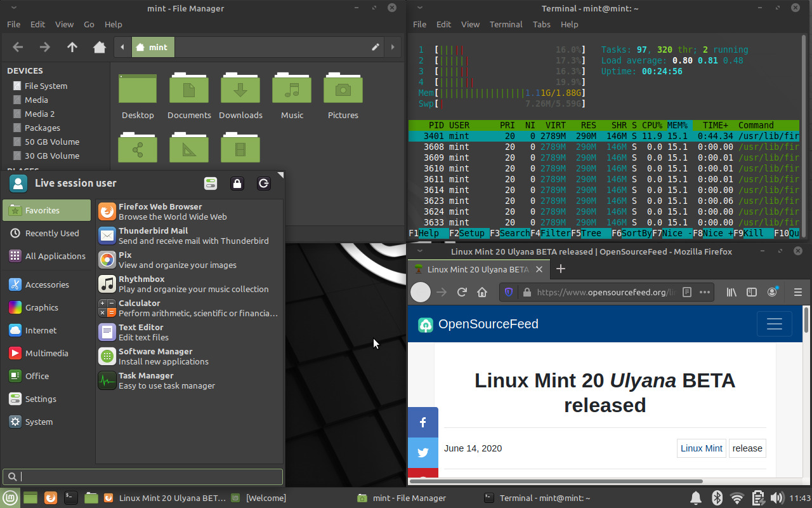This screenshot has height=508, width=812.
Task: Toggle reader view in the address bar
Action: click(x=686, y=292)
